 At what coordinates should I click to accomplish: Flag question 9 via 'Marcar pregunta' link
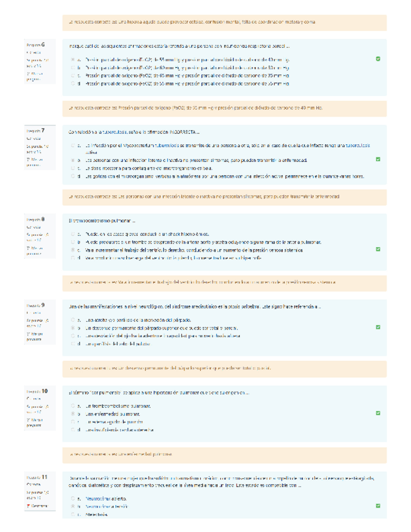[35, 336]
